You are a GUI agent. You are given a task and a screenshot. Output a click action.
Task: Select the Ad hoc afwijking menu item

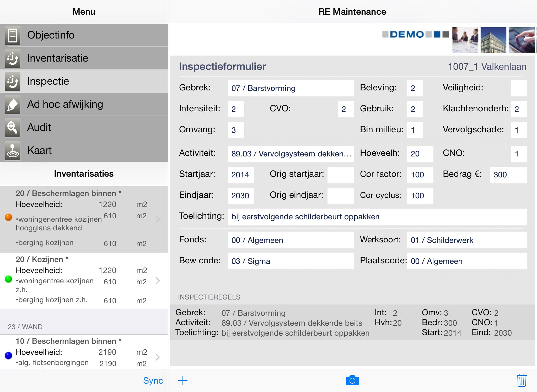click(x=84, y=104)
